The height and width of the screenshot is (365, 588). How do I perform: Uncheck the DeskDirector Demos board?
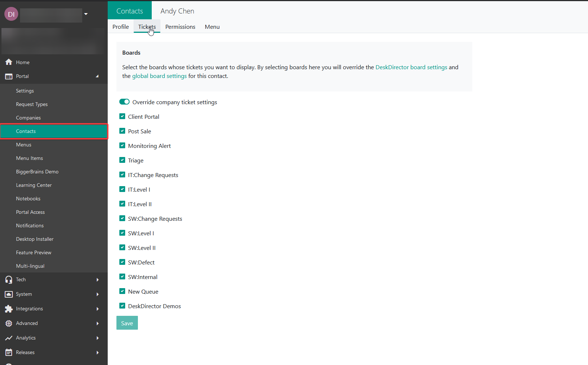click(122, 306)
